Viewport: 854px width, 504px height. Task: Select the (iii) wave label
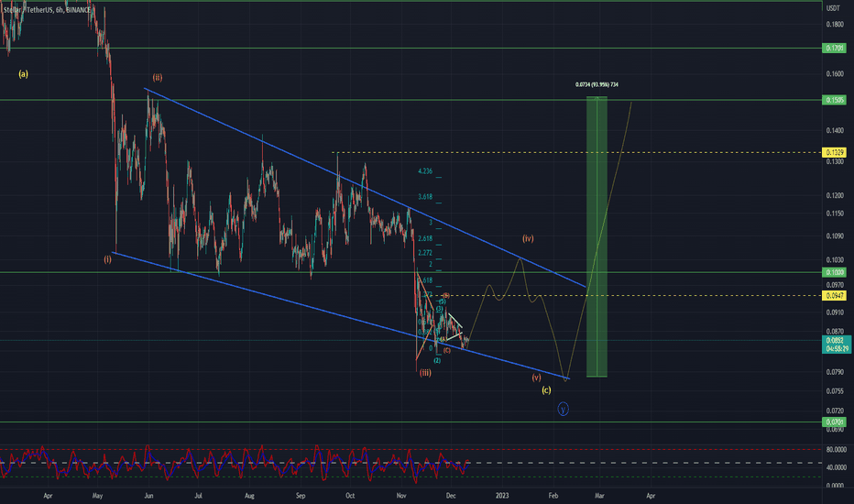(425, 373)
